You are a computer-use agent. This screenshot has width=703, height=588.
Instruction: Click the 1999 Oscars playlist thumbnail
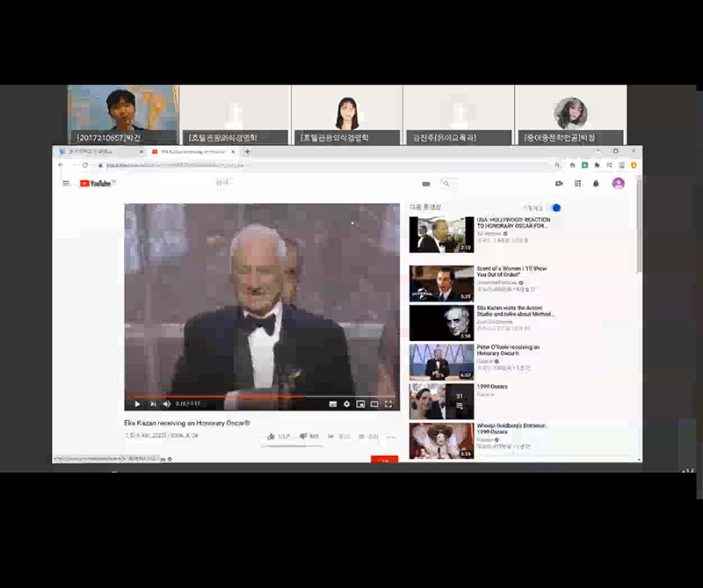pyautogui.click(x=441, y=402)
